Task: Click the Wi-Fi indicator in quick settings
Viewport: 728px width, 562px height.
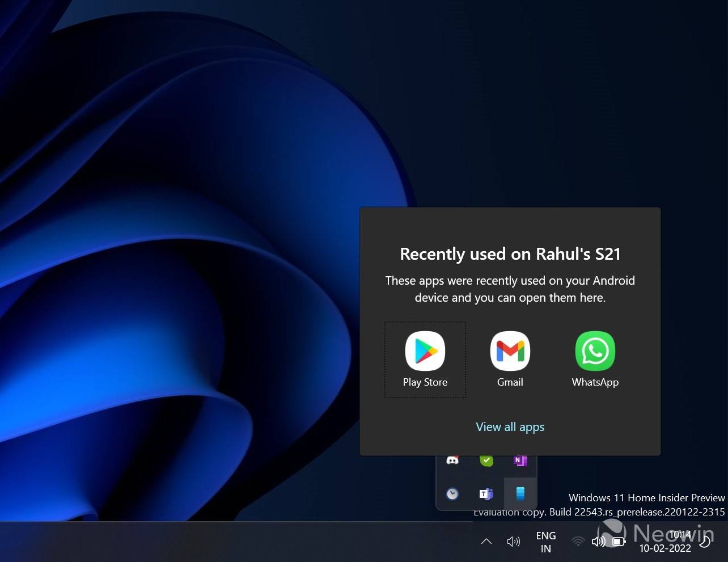Action: click(x=578, y=541)
